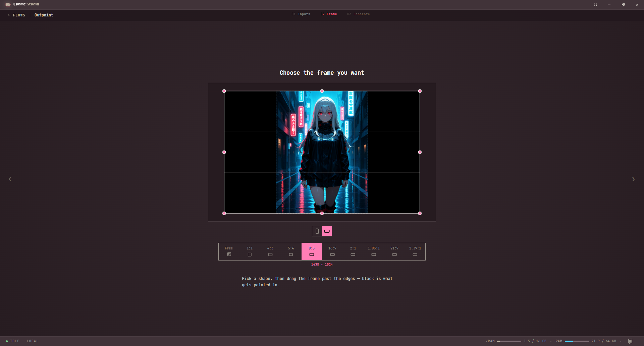The image size is (644, 346).
Task: Switch frame to landscape orientation
Action: (x=327, y=231)
